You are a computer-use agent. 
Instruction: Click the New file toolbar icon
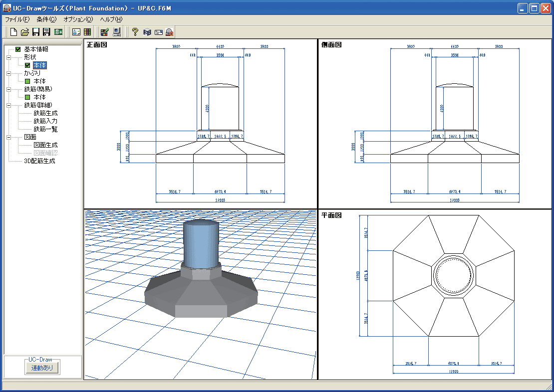14,32
